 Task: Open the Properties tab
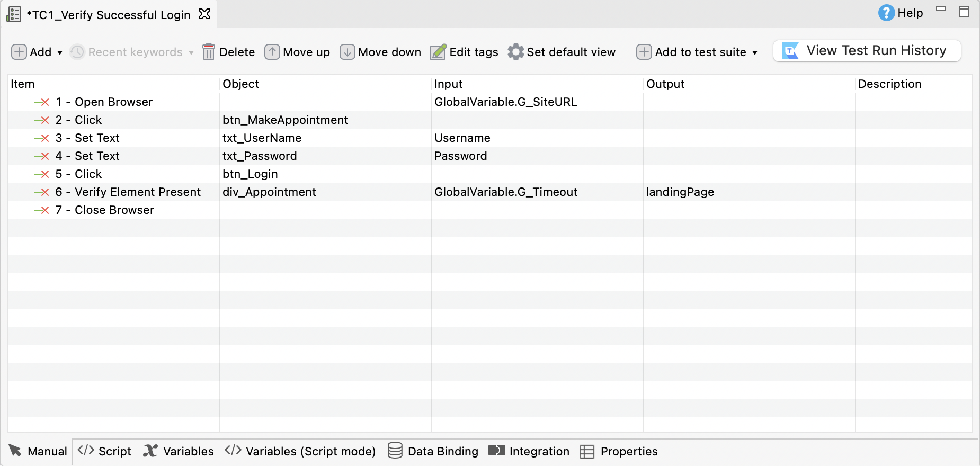[619, 451]
